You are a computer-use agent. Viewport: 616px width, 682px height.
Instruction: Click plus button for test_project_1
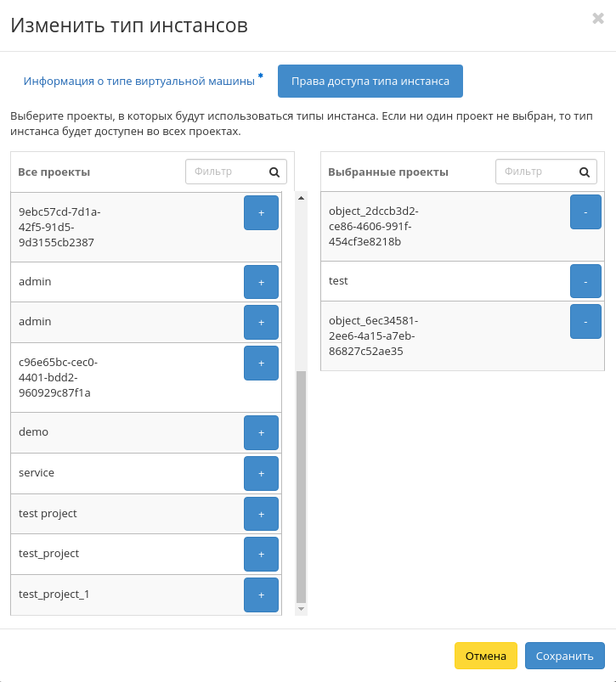click(261, 595)
